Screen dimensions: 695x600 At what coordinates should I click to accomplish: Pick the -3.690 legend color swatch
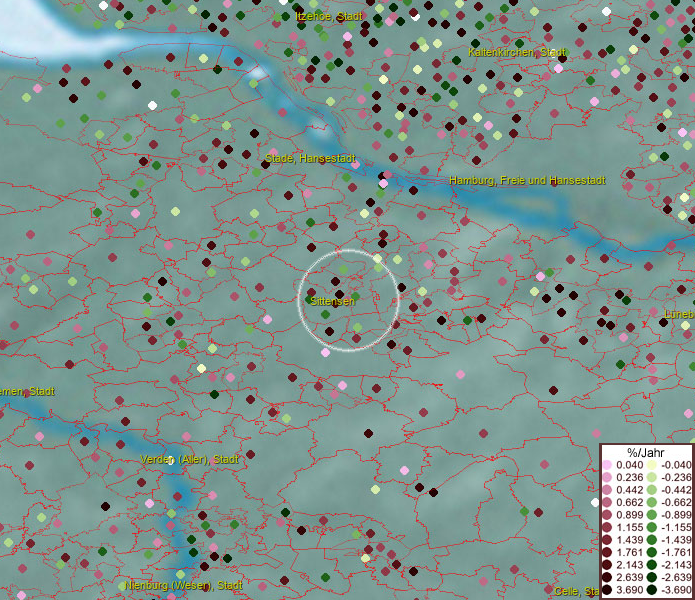click(652, 590)
